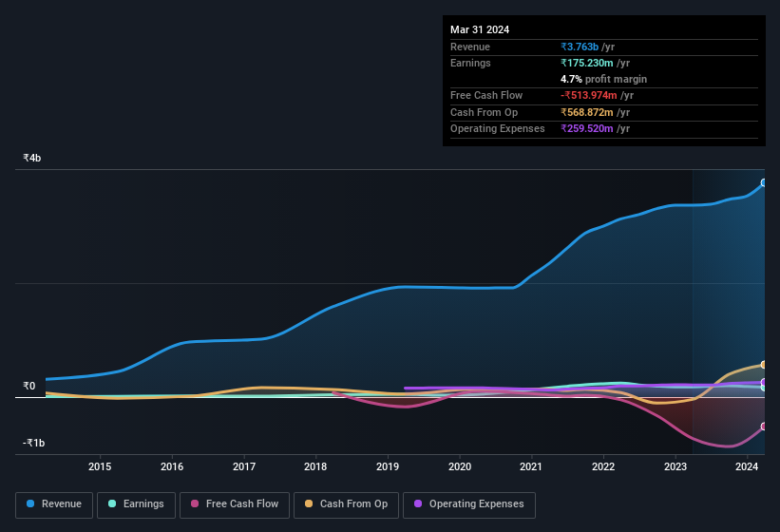The image size is (780, 532).
Task: Click the ₹3.763b revenue value in tooltip
Action: pyautogui.click(x=580, y=47)
